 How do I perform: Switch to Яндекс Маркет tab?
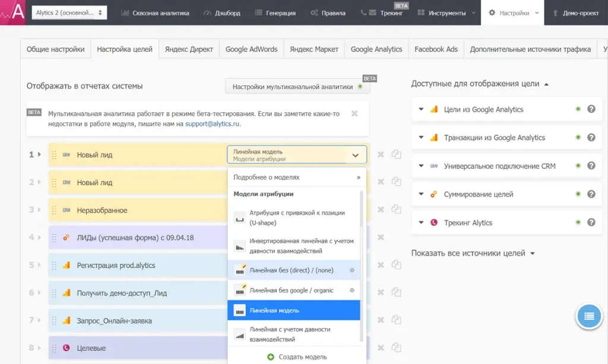314,49
